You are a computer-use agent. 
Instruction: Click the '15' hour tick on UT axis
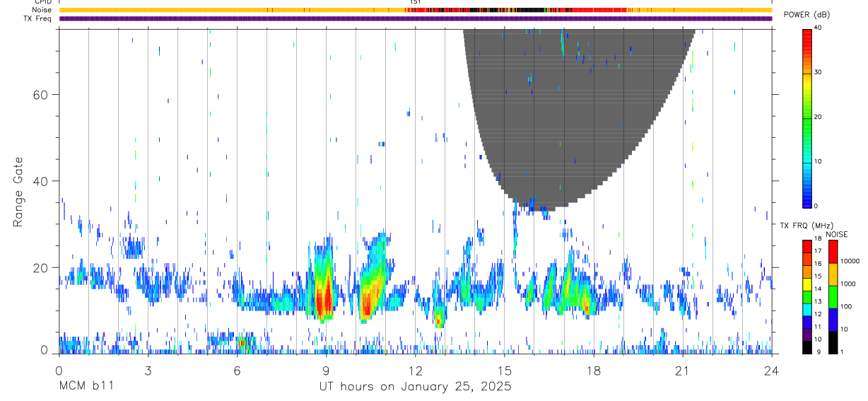coord(505,371)
